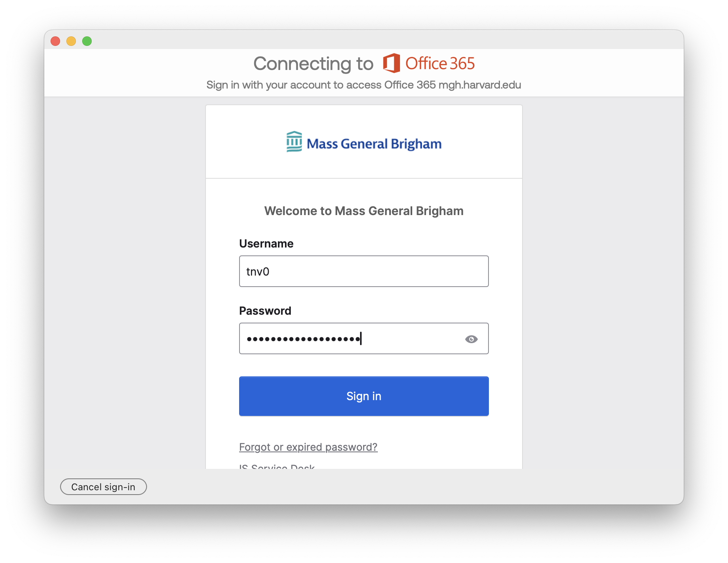The image size is (728, 563).
Task: Click the Office 365 folder-shaped emblem
Action: coord(391,63)
